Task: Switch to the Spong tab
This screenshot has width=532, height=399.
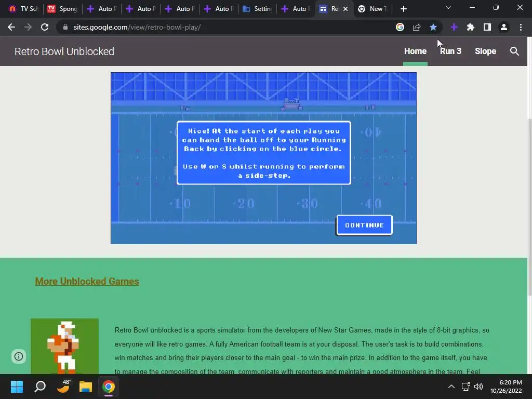Action: tap(63, 9)
